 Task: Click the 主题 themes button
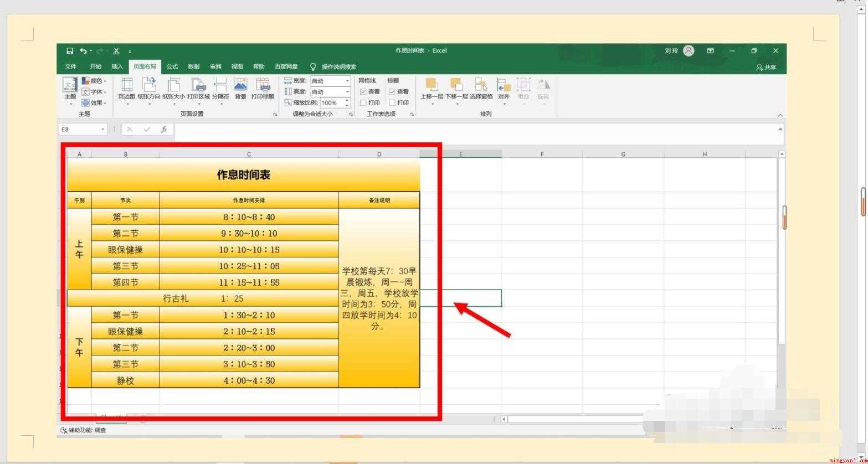point(70,91)
